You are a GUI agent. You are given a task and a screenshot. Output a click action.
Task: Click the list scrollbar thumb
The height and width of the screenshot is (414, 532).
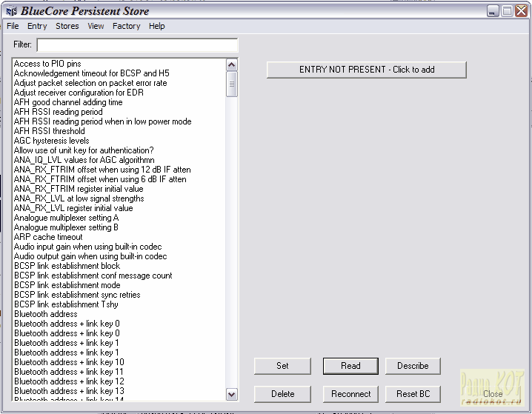click(x=232, y=84)
